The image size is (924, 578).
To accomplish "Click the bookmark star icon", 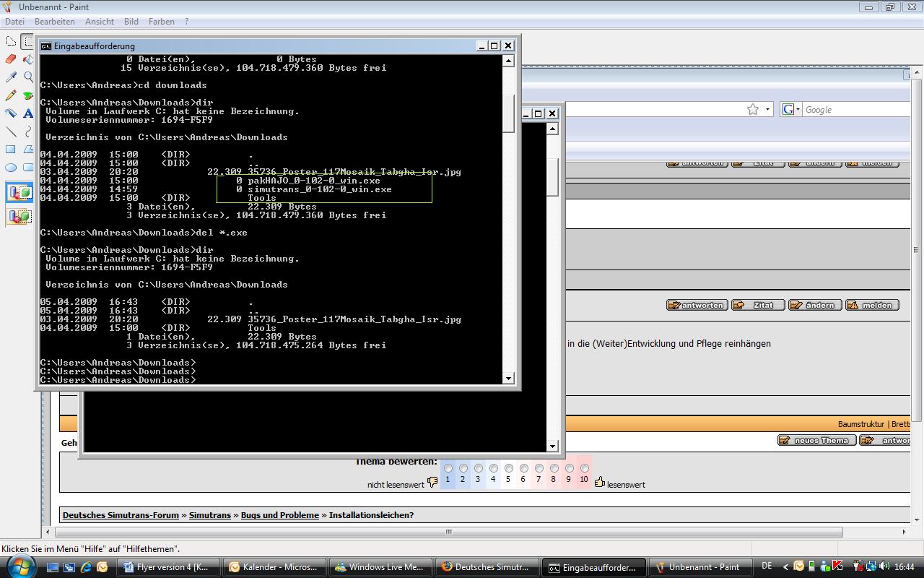I will pyautogui.click(x=753, y=109).
